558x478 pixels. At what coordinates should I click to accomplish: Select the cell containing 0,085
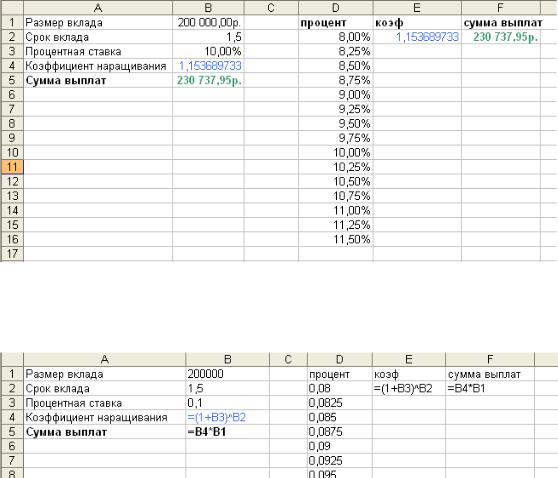339,417
